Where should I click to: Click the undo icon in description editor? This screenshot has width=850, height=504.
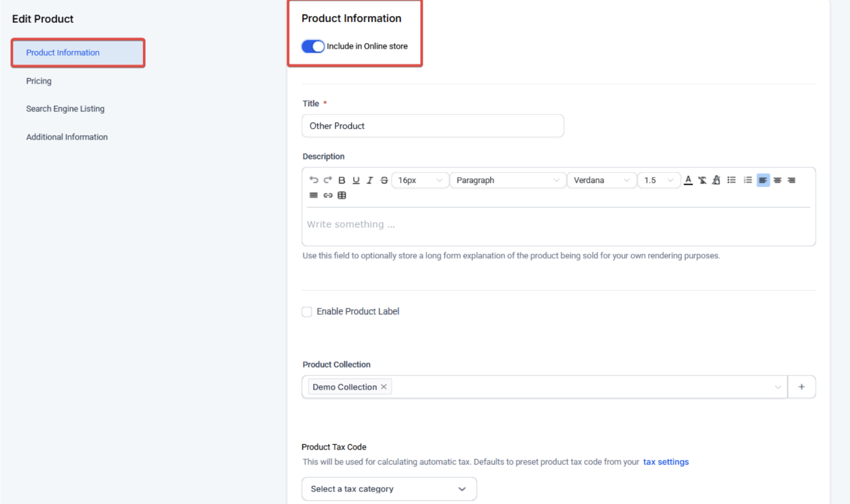pyautogui.click(x=313, y=180)
